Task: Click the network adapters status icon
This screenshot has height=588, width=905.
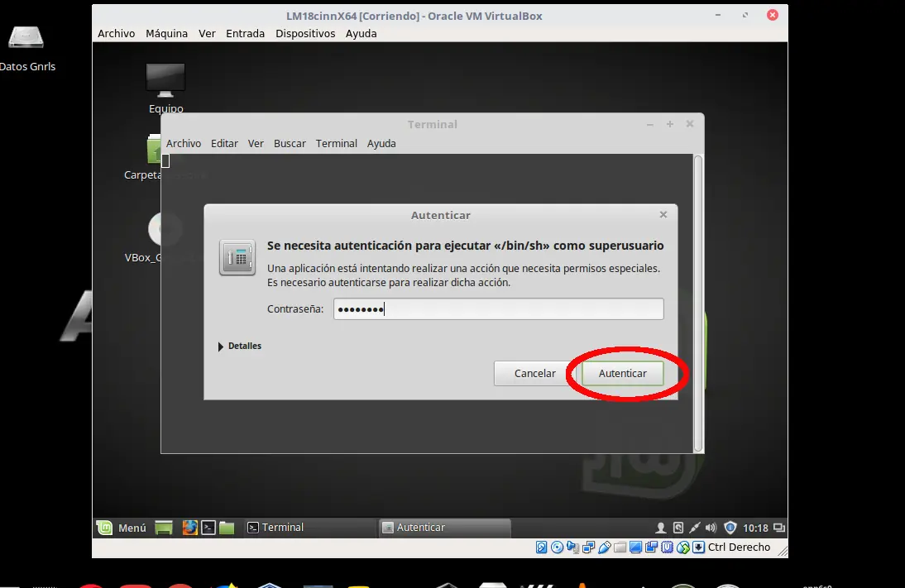Action: 587,547
